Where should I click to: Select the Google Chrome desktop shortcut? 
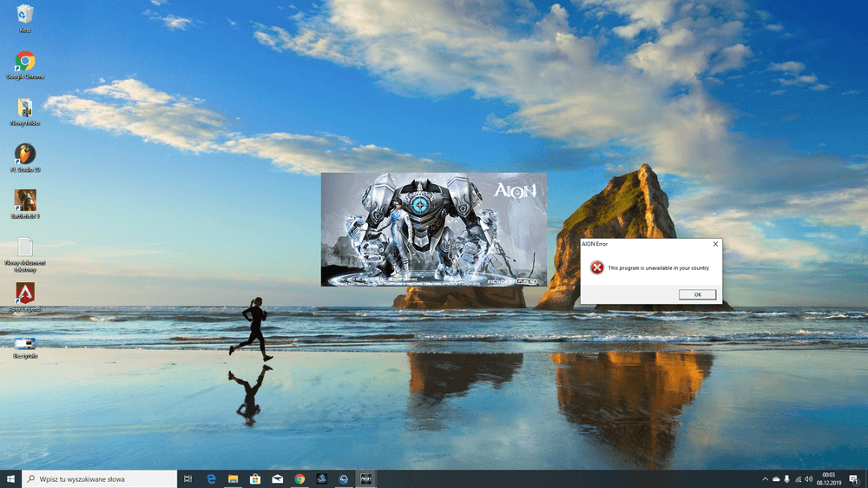pyautogui.click(x=25, y=62)
